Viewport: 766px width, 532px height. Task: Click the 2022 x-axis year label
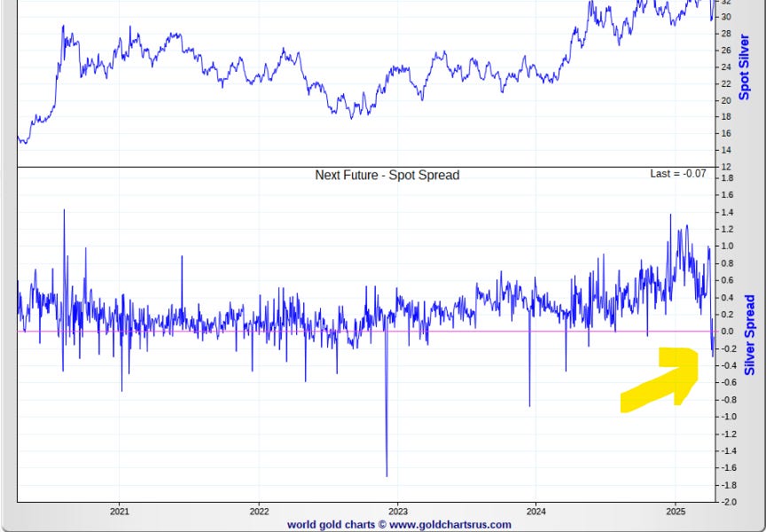pyautogui.click(x=259, y=512)
